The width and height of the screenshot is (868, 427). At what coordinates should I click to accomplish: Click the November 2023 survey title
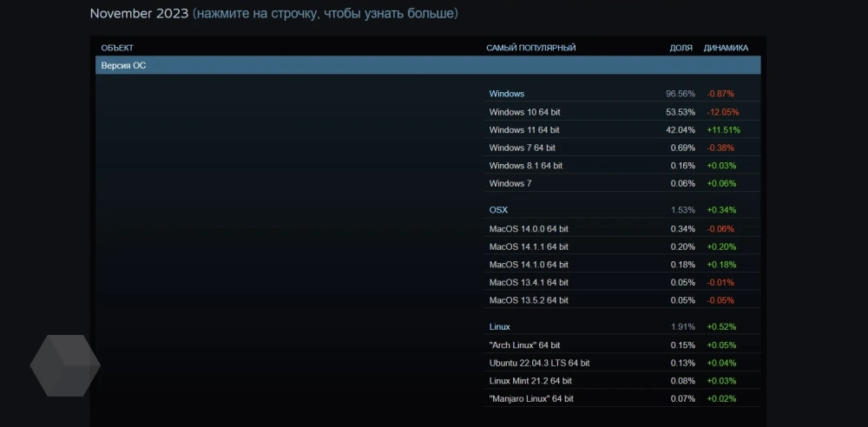pos(139,14)
